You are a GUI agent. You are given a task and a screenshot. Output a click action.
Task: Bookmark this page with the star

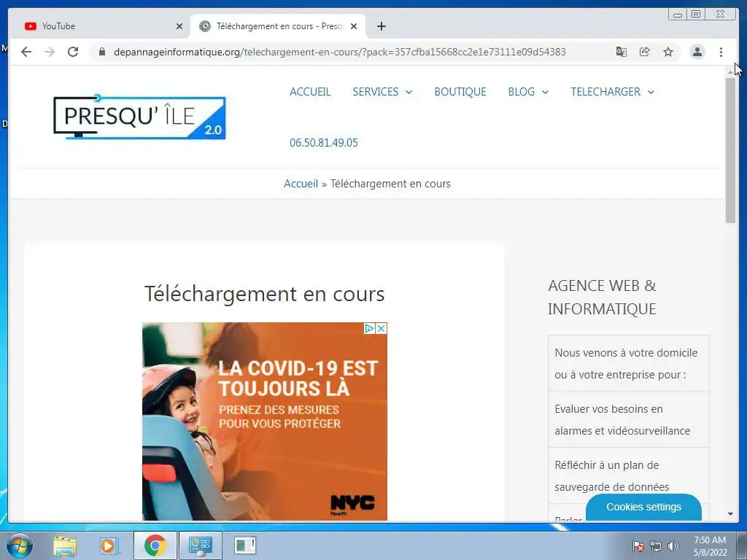pyautogui.click(x=668, y=52)
